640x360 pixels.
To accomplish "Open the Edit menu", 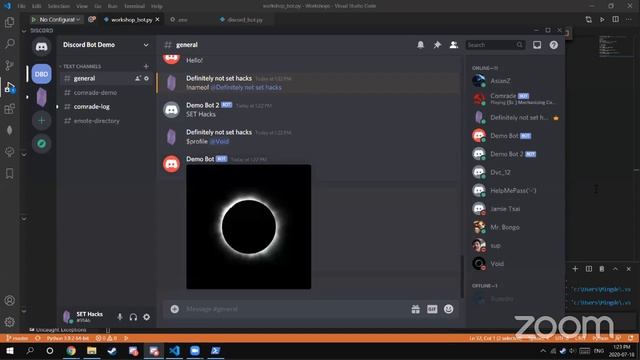I will [x=37, y=6].
